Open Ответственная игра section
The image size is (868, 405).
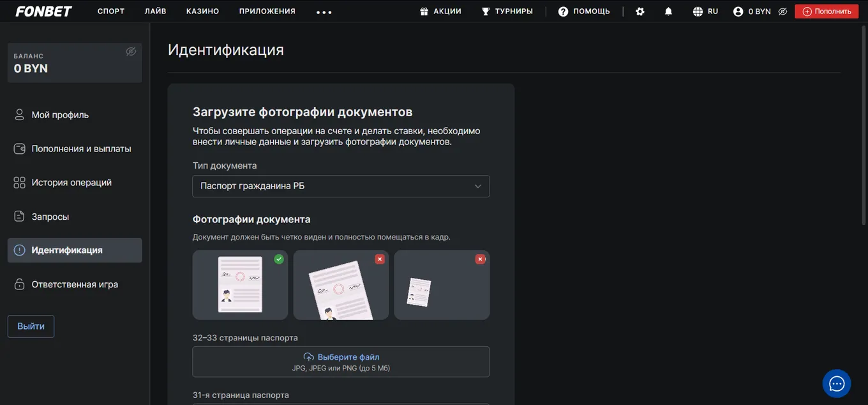(x=75, y=284)
